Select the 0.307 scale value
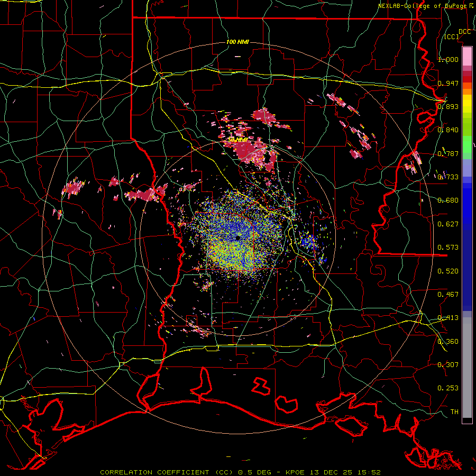This screenshot has height=476, width=476. tap(448, 365)
